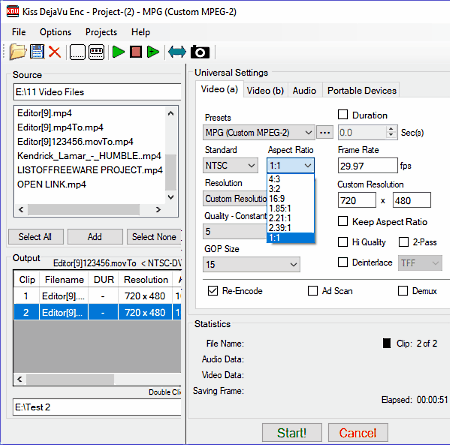Screen dimensions: 450x445
Task: Click the Select None button
Action: click(154, 237)
